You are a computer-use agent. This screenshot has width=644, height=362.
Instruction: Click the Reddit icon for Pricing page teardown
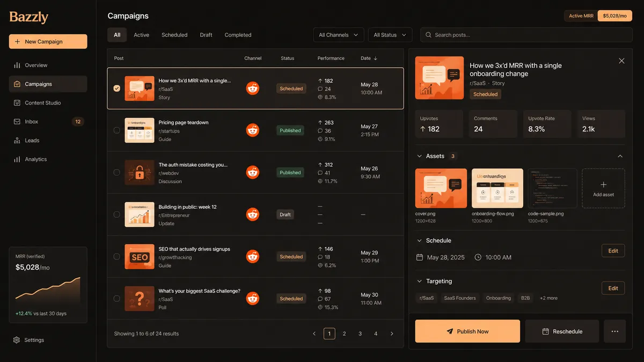pos(252,130)
